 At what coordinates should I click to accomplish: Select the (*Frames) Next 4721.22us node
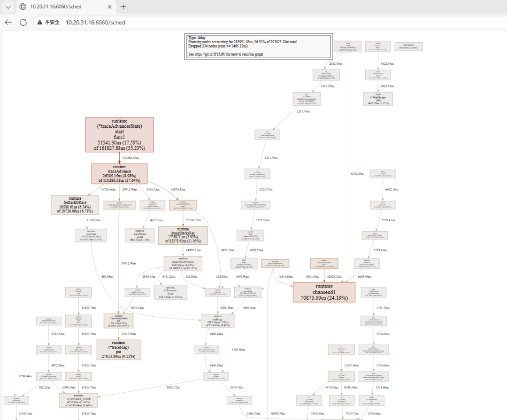(x=170, y=292)
